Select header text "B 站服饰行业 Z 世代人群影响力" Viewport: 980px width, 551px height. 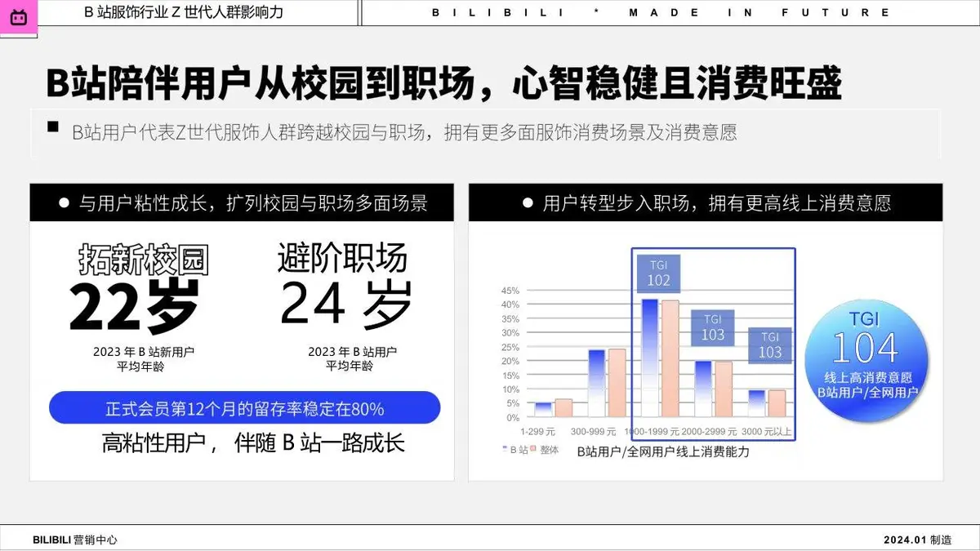pos(184,12)
